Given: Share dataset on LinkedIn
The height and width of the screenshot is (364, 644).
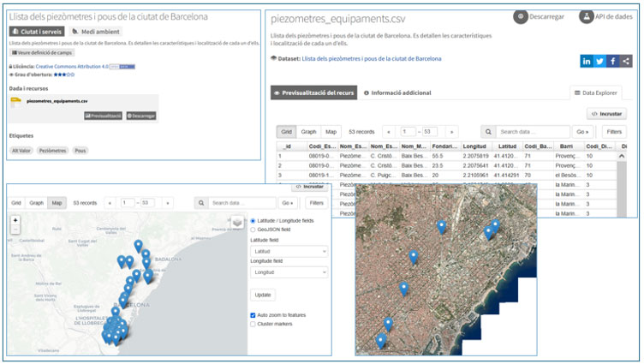Looking at the screenshot, I should pyautogui.click(x=587, y=61).
